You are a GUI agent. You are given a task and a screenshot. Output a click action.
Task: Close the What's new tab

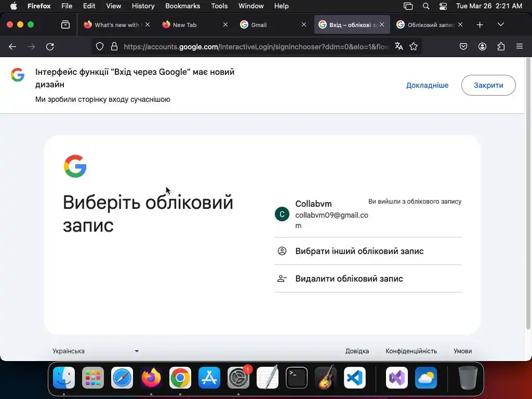point(148,25)
